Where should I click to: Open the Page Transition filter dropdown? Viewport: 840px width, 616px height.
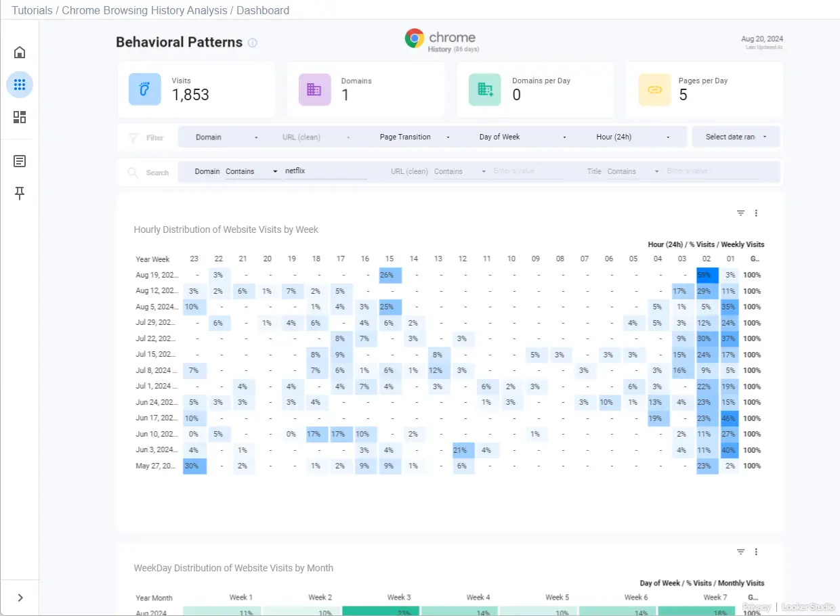click(x=414, y=137)
